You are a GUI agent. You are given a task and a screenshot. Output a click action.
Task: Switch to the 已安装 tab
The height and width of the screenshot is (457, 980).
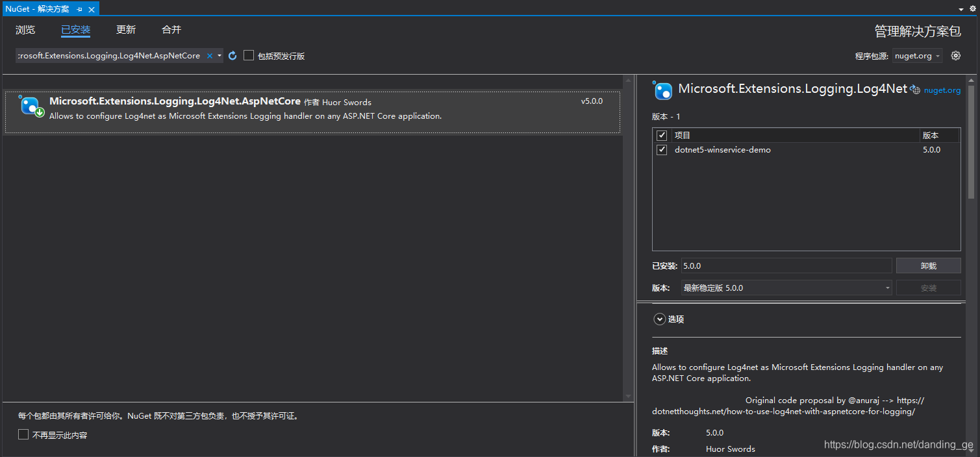[75, 30]
